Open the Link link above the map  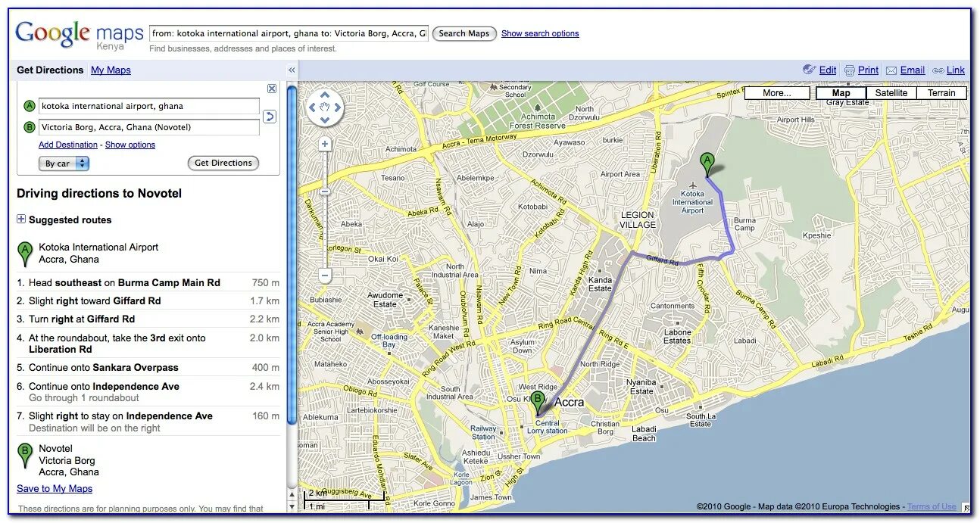coord(956,70)
